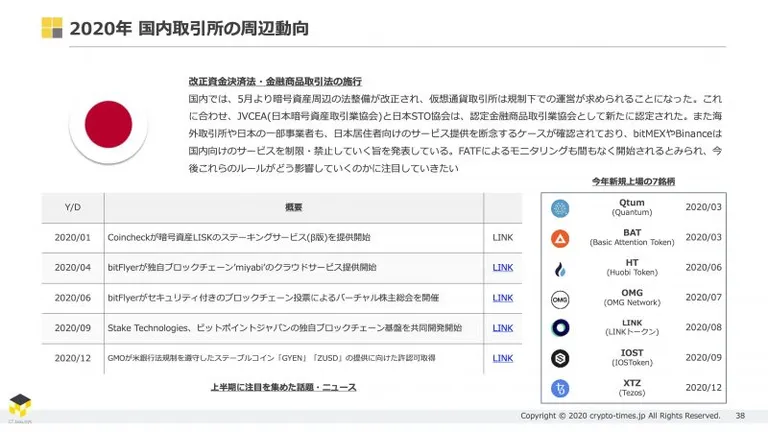Open the LINK for 2020/09 Stake Technologies
Viewport: 768px width, 432px height.
(x=503, y=328)
